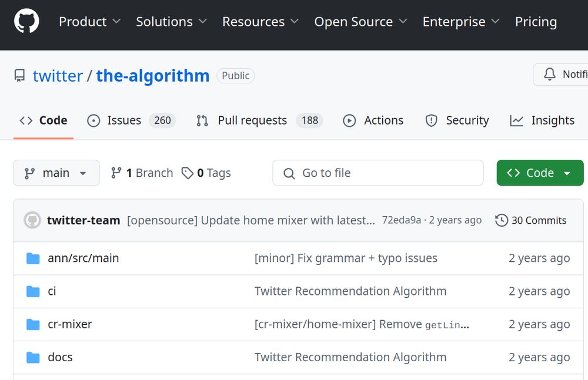Select the Code tab
Screen dimensions: 588x380
pyautogui.click(x=44, y=120)
